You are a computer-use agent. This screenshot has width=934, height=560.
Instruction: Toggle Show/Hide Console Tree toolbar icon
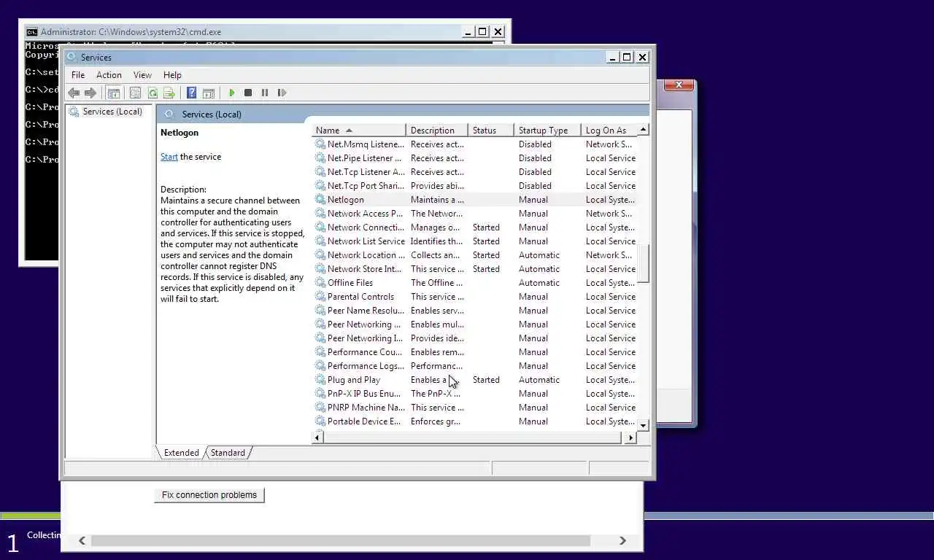[113, 93]
